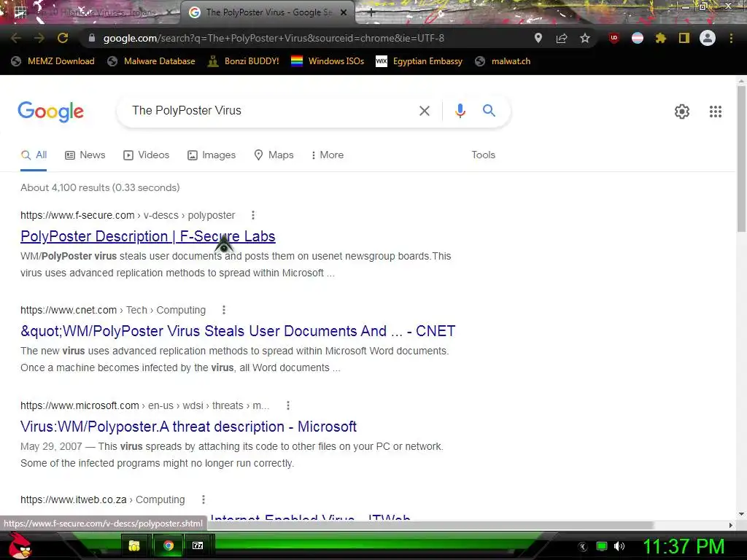The image size is (747, 560).
Task: Open the uBlock Origin extension icon
Action: tap(614, 38)
